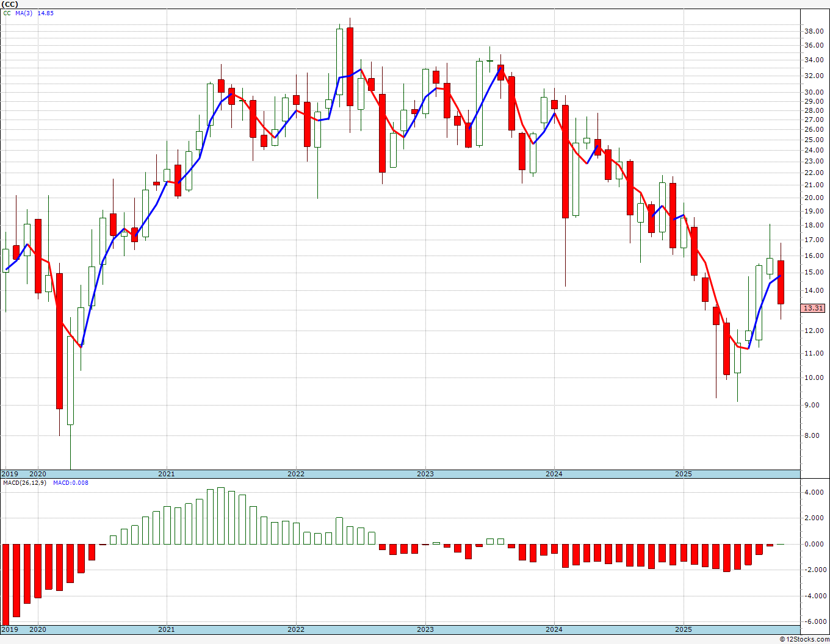Click the -4.000 MACD axis label
Viewport: 830px width, 644px height.
(x=814, y=596)
